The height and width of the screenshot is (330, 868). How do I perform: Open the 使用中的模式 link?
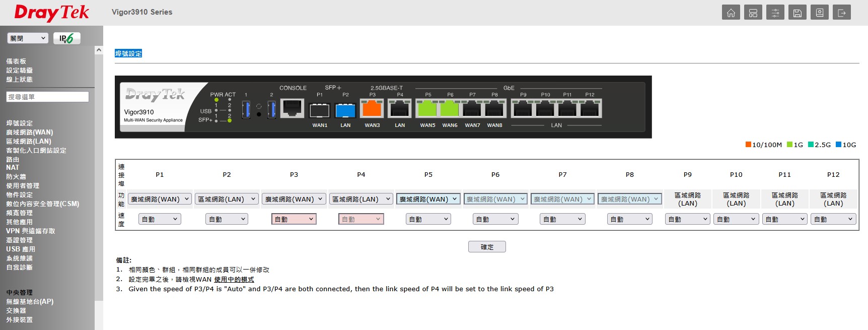click(x=234, y=280)
